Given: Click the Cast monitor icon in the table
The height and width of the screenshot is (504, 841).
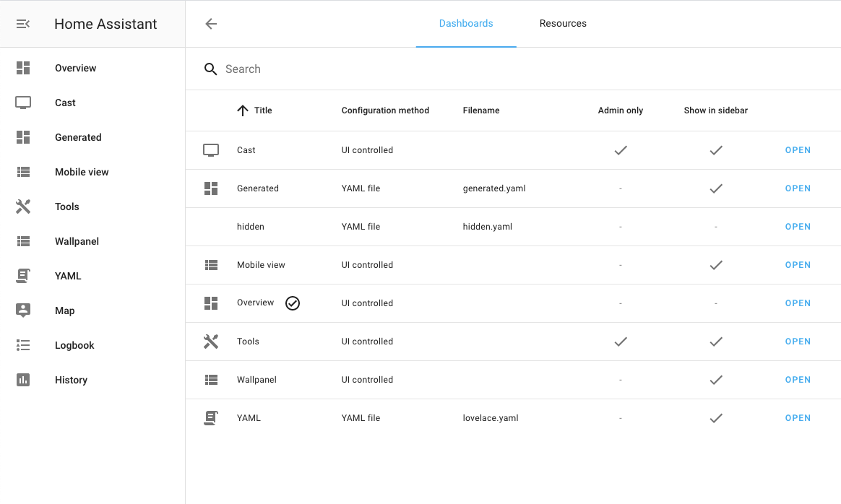Looking at the screenshot, I should tap(210, 149).
